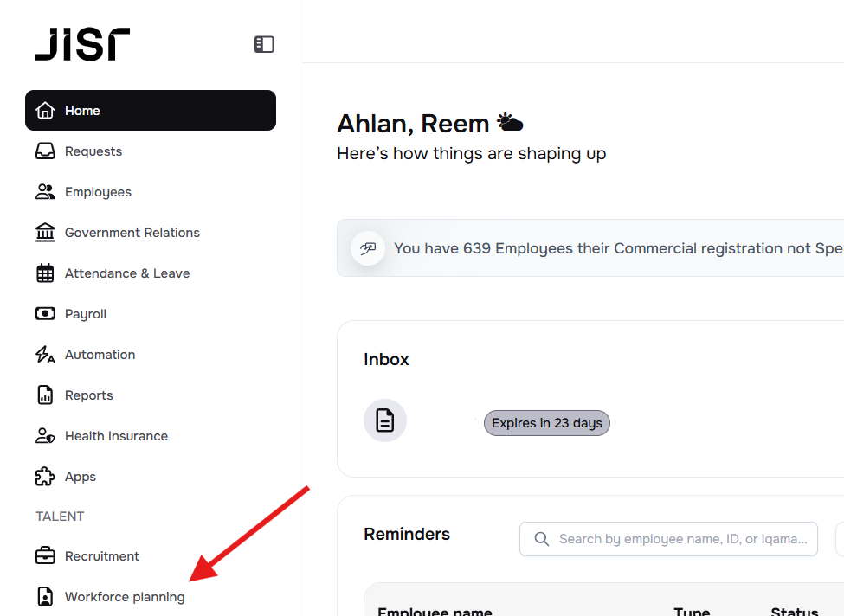Click the Employee name column header
This screenshot has height=616, width=844.
tap(435, 611)
